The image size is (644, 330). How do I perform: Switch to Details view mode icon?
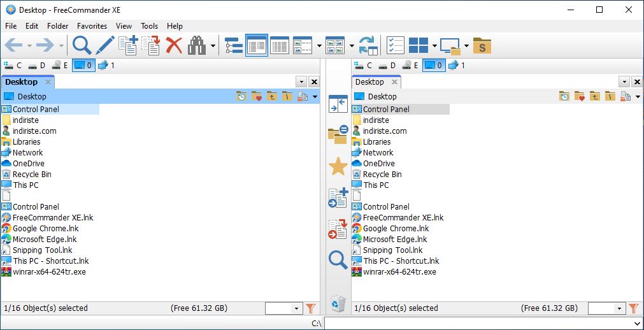[280, 46]
